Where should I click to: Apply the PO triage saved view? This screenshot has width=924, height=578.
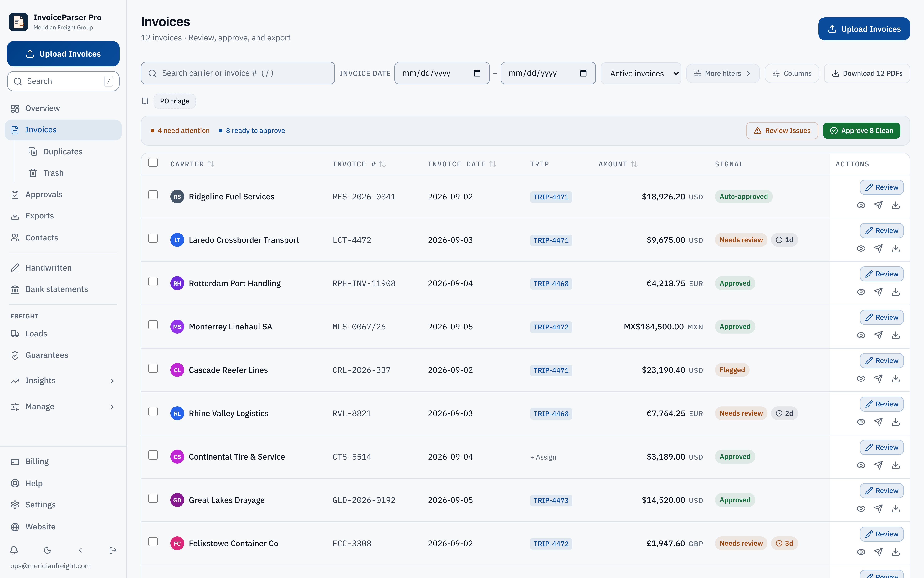pyautogui.click(x=174, y=101)
